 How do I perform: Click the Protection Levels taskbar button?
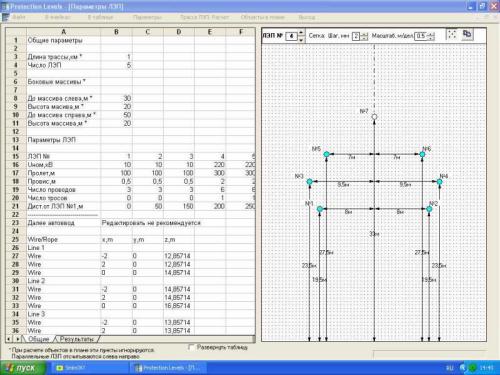tap(169, 368)
